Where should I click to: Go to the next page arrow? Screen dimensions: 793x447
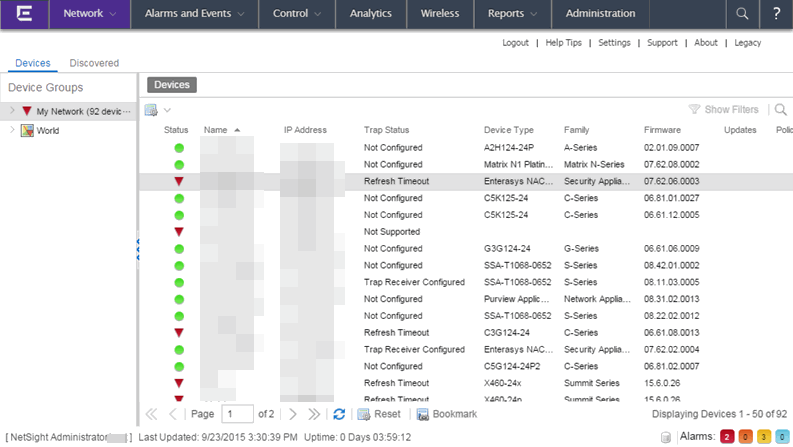292,414
